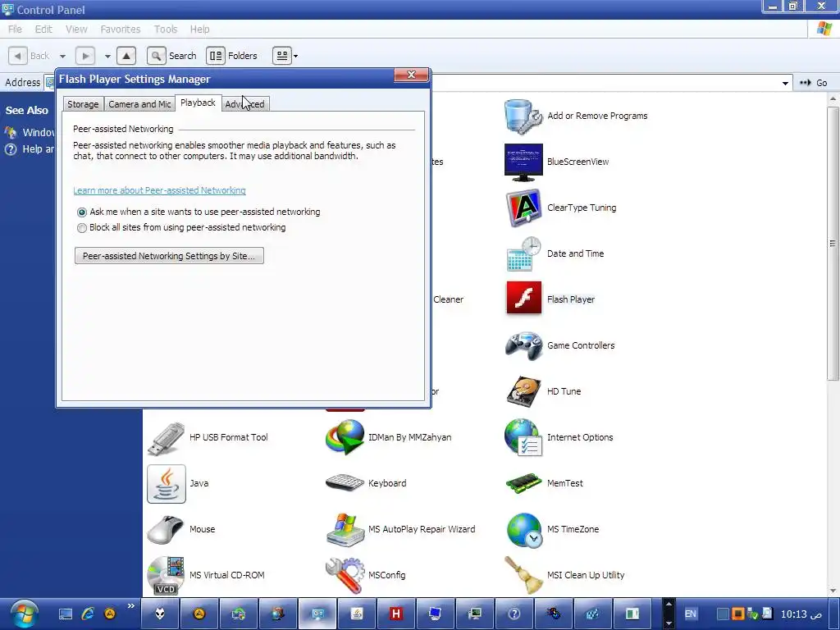Select the Playback tab
Viewport: 840px width, 630px height.
pyautogui.click(x=198, y=103)
